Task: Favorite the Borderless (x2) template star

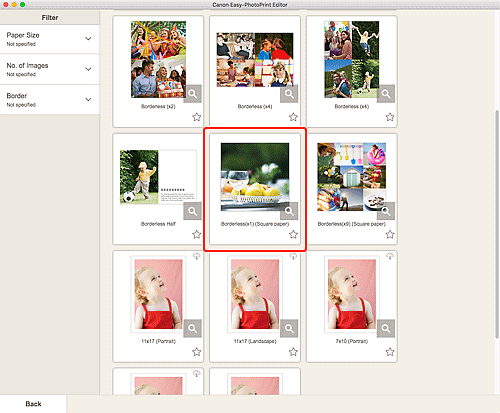Action: pyautogui.click(x=196, y=117)
